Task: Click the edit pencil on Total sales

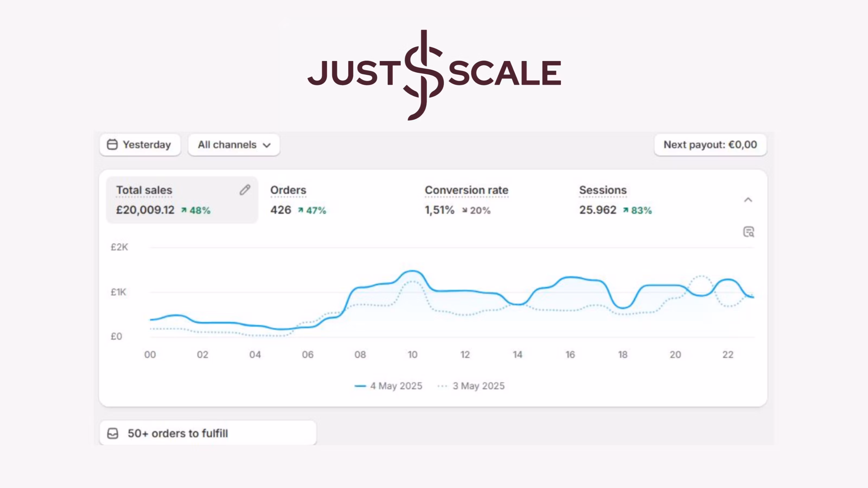Action: 245,190
